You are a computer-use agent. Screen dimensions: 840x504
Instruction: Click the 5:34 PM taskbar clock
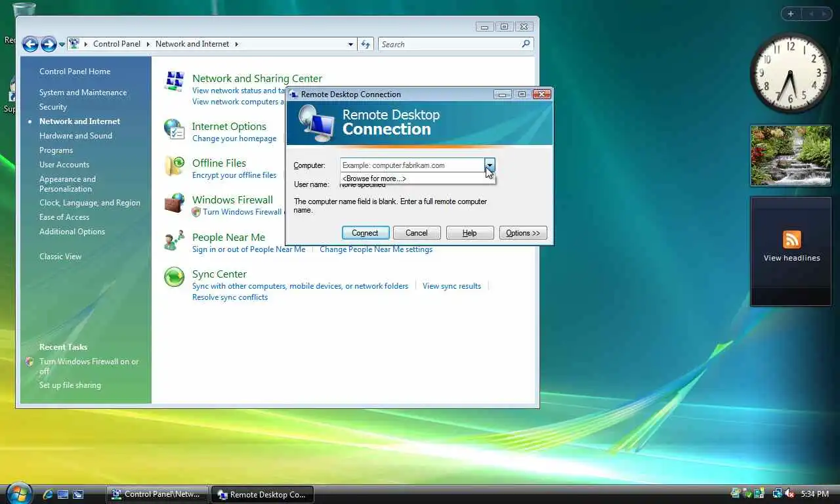814,493
